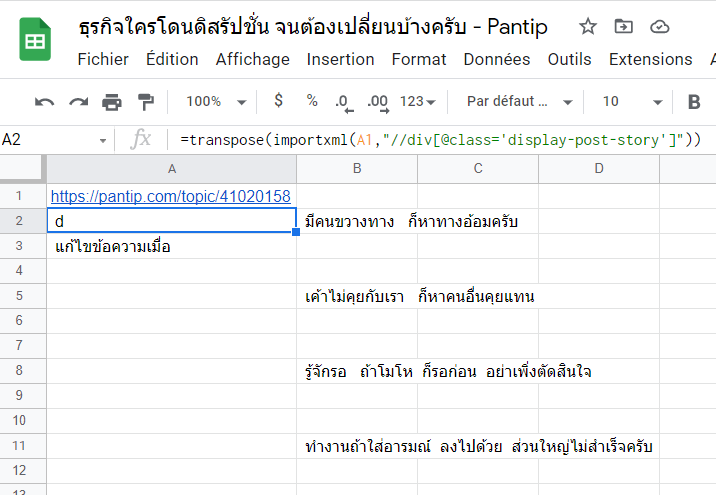Select cell B8 starting 'รู้จักรอ'
The image size is (716, 495).
tap(357, 371)
